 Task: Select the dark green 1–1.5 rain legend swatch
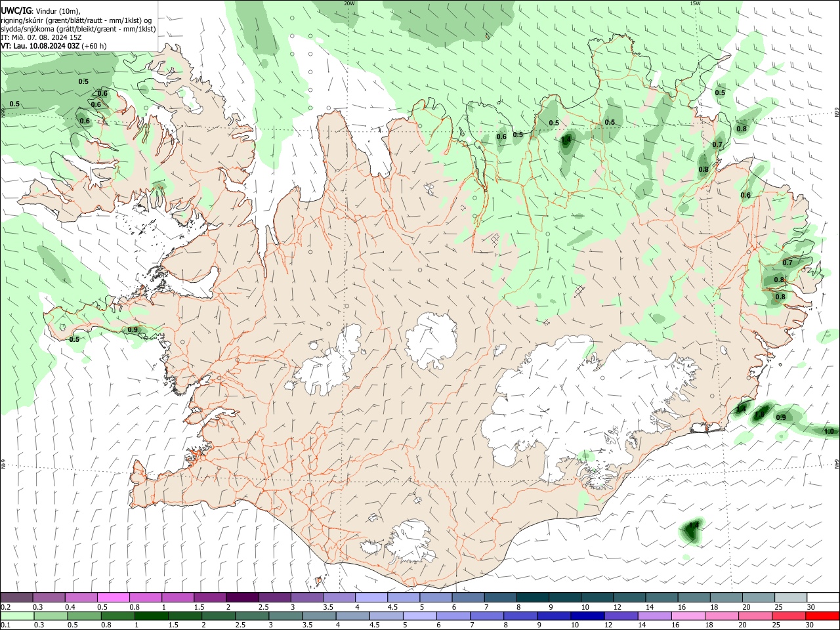pos(152,616)
